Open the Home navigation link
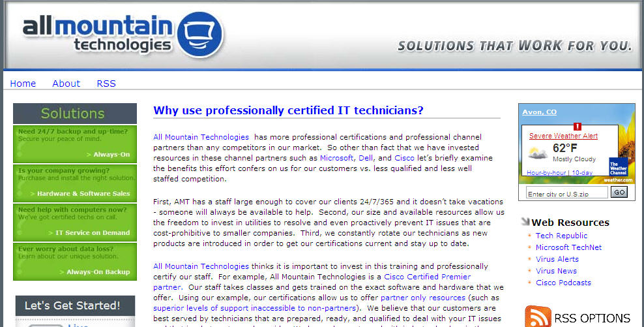The width and height of the screenshot is (644, 327). (x=23, y=84)
